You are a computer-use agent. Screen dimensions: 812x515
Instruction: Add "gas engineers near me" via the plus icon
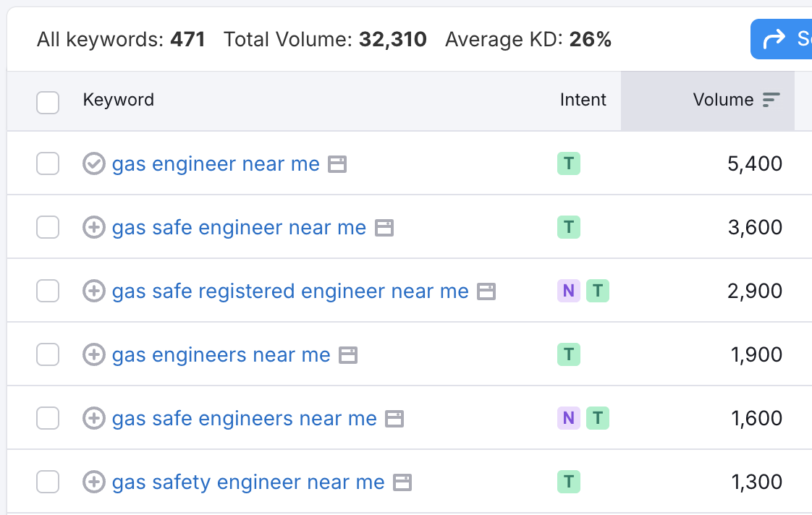(x=93, y=354)
